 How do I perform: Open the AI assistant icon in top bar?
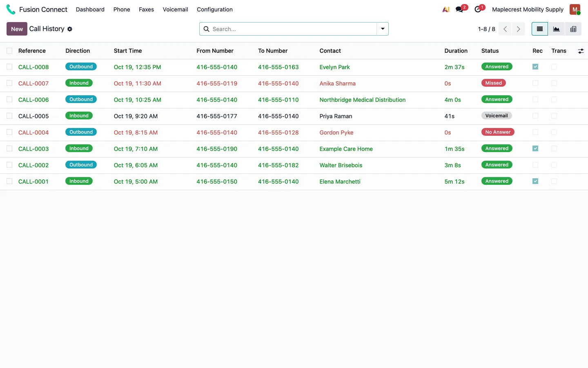pyautogui.click(x=446, y=9)
